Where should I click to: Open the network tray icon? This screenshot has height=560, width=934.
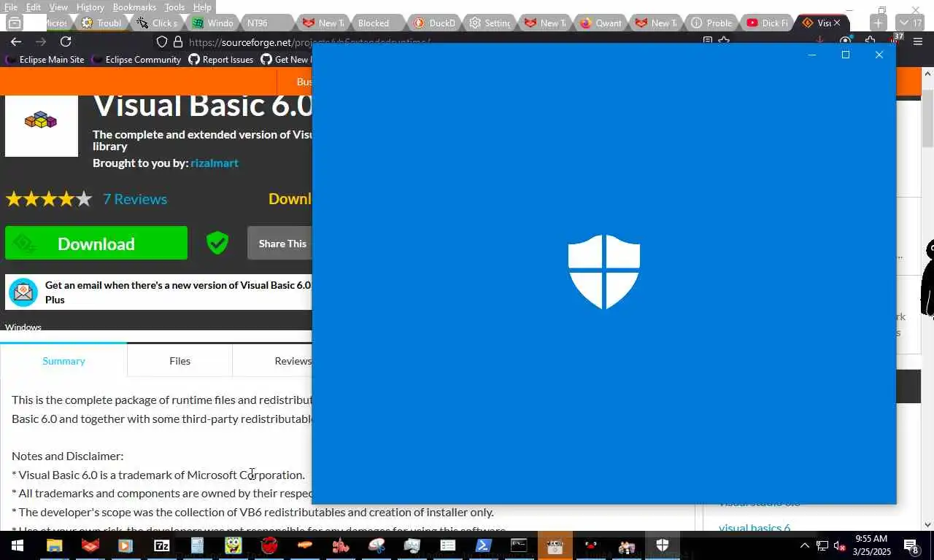click(x=822, y=545)
